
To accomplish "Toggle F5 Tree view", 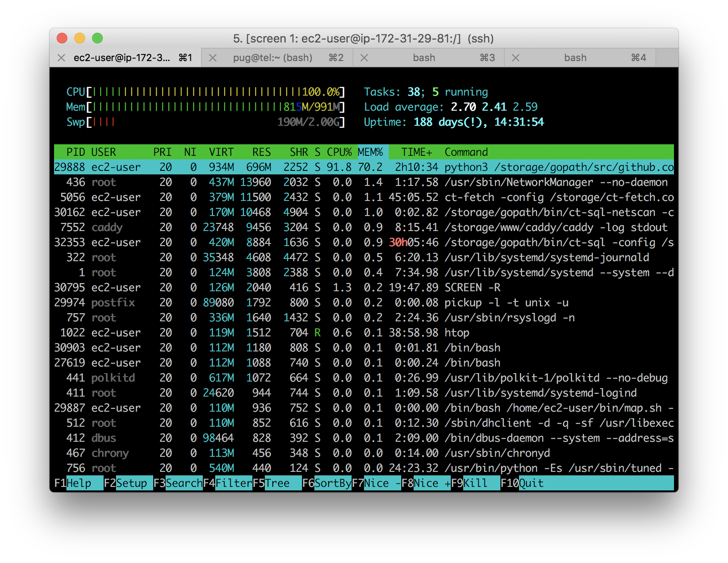I will tap(277, 483).
